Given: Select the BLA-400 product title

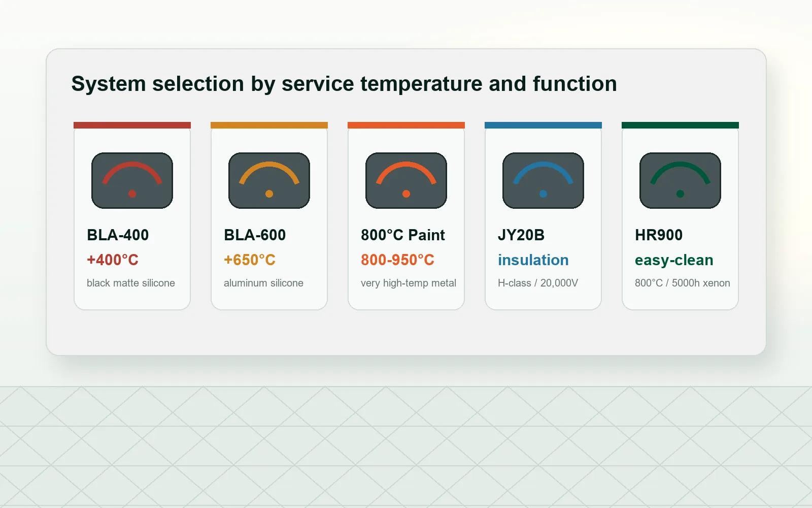Looking at the screenshot, I should coord(118,235).
